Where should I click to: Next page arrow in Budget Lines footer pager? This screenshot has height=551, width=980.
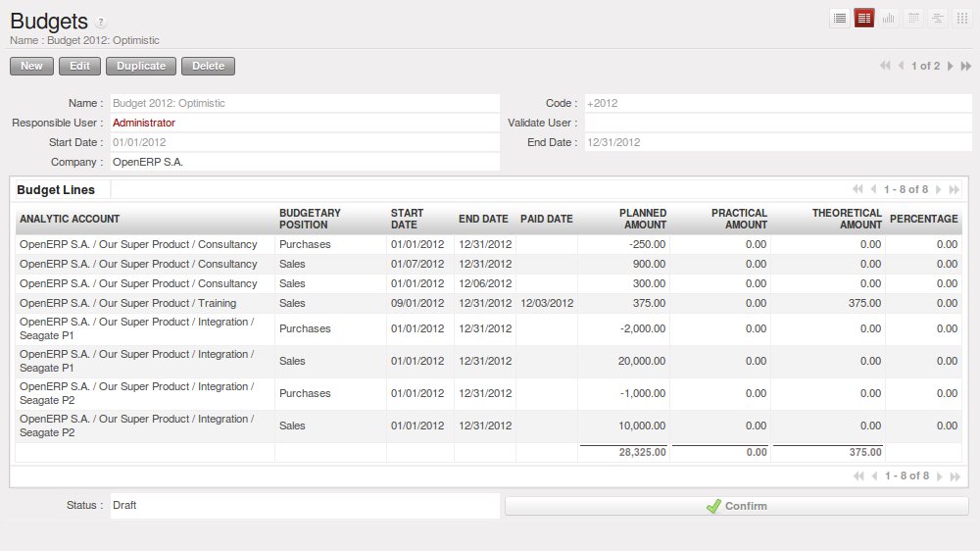[x=940, y=476]
